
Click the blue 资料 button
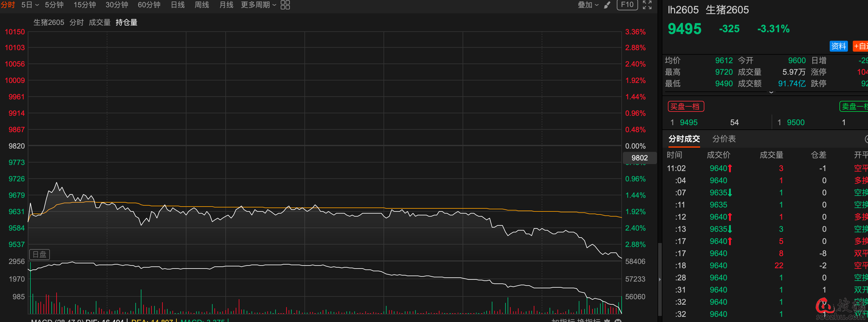838,46
